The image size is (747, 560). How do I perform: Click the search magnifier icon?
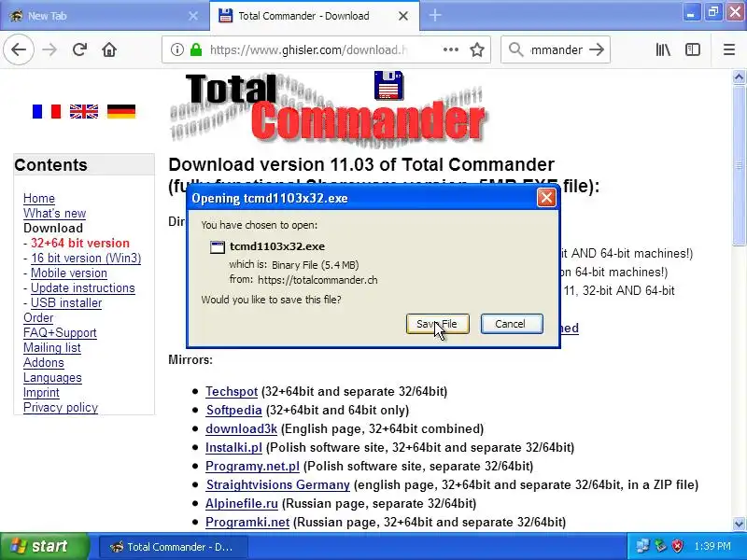pos(515,49)
